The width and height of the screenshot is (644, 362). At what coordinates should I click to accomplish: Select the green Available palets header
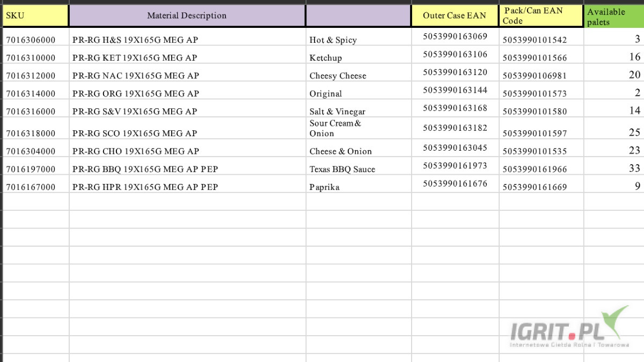[x=613, y=16]
